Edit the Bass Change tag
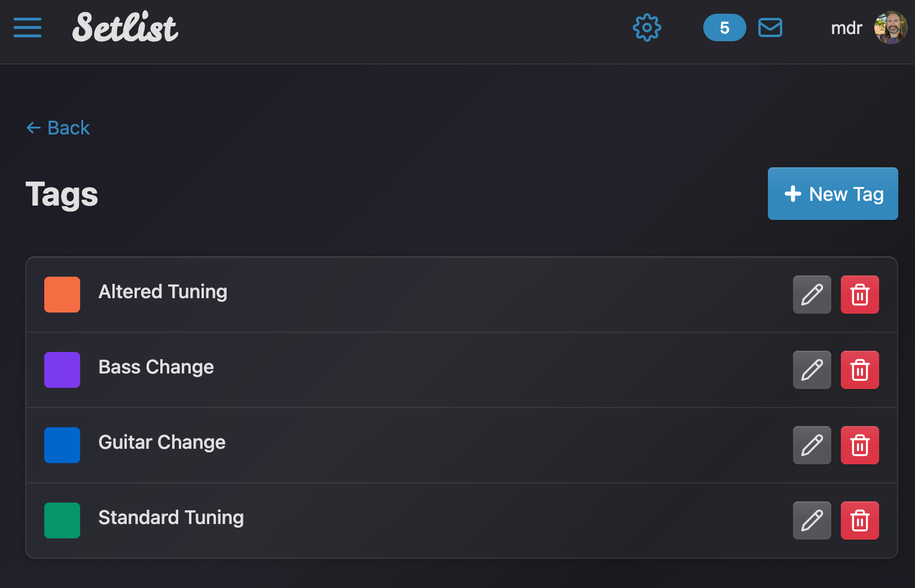Screen dimensions: 915x588 [812, 370]
